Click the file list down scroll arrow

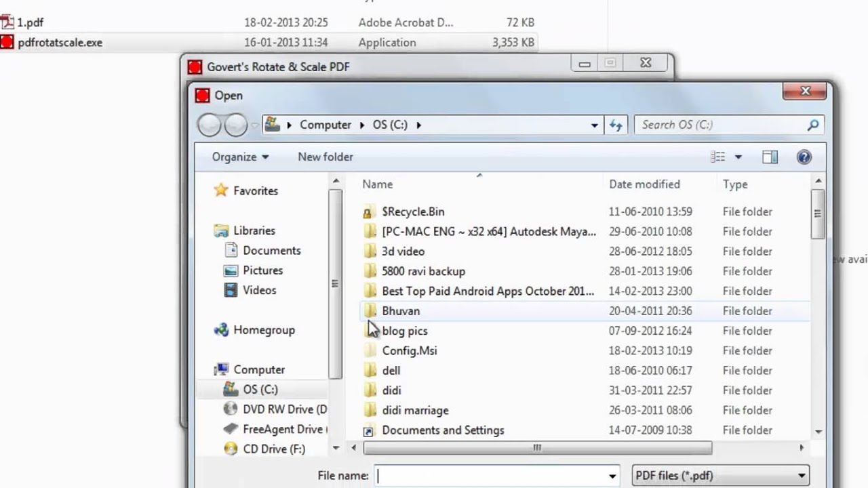pyautogui.click(x=818, y=431)
